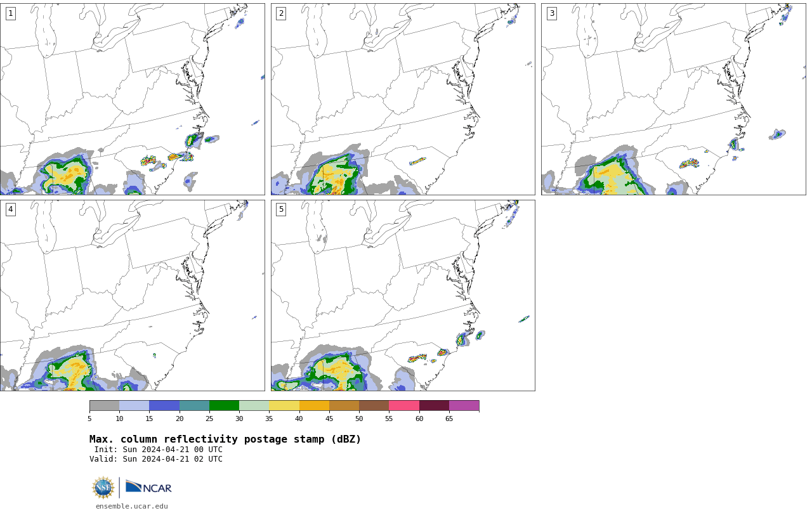Image resolution: width=812 pixels, height=513 pixels.
Task: Click the member number 2 label box
Action: (x=281, y=13)
